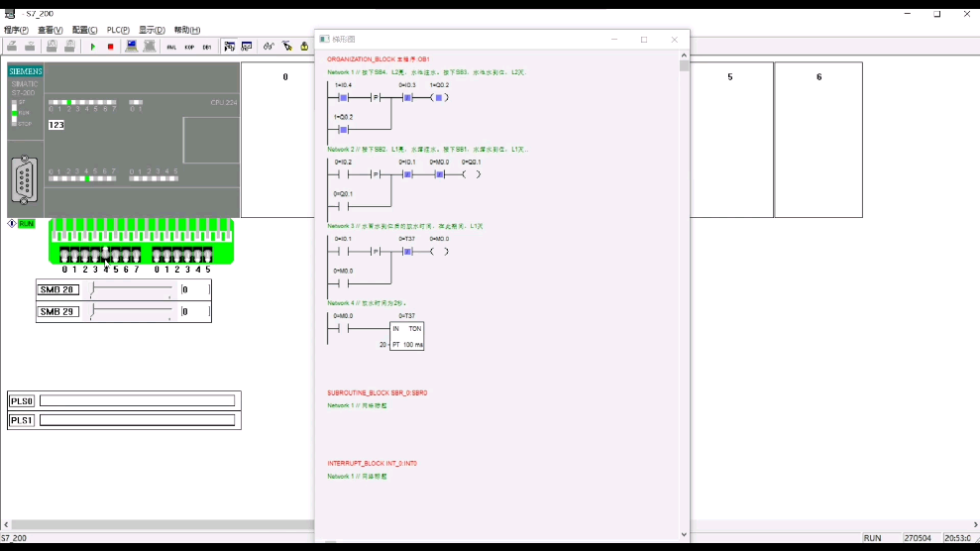Image resolution: width=980 pixels, height=551 pixels.
Task: Open the PLC(P) menu
Action: [119, 31]
